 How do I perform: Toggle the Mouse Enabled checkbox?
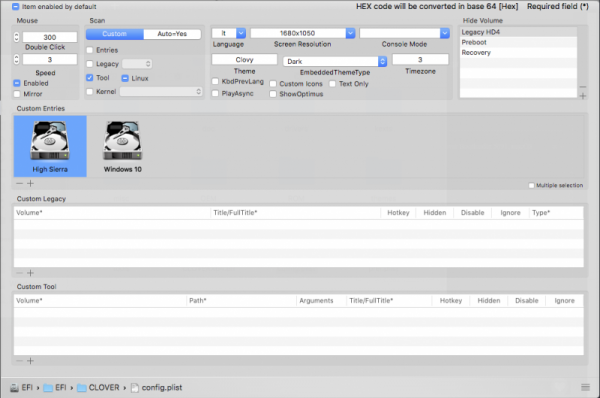pyautogui.click(x=17, y=83)
